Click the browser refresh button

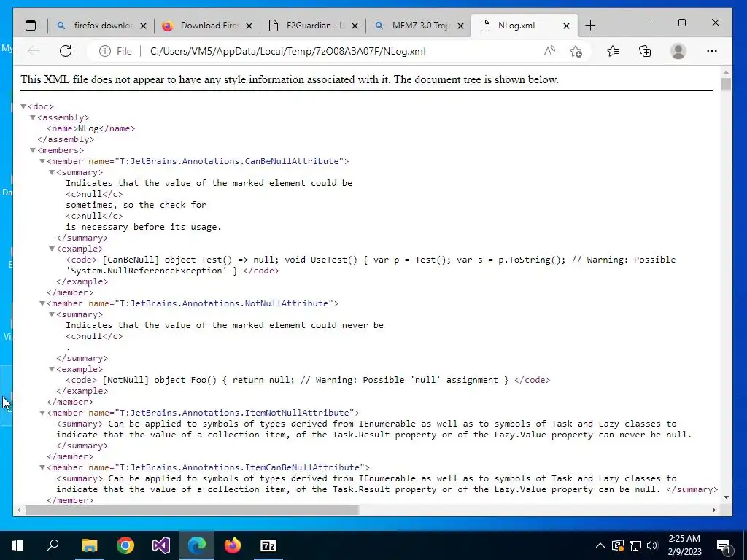coord(66,51)
